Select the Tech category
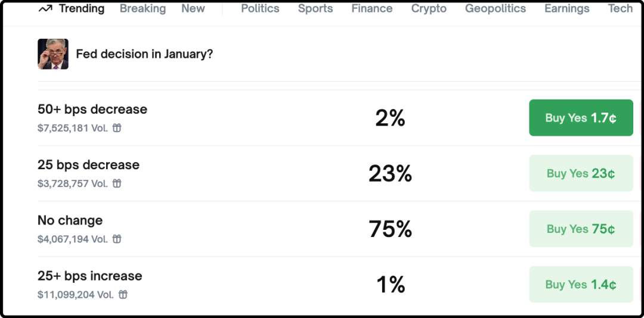Image resolution: width=644 pixels, height=318 pixels. 620,9
